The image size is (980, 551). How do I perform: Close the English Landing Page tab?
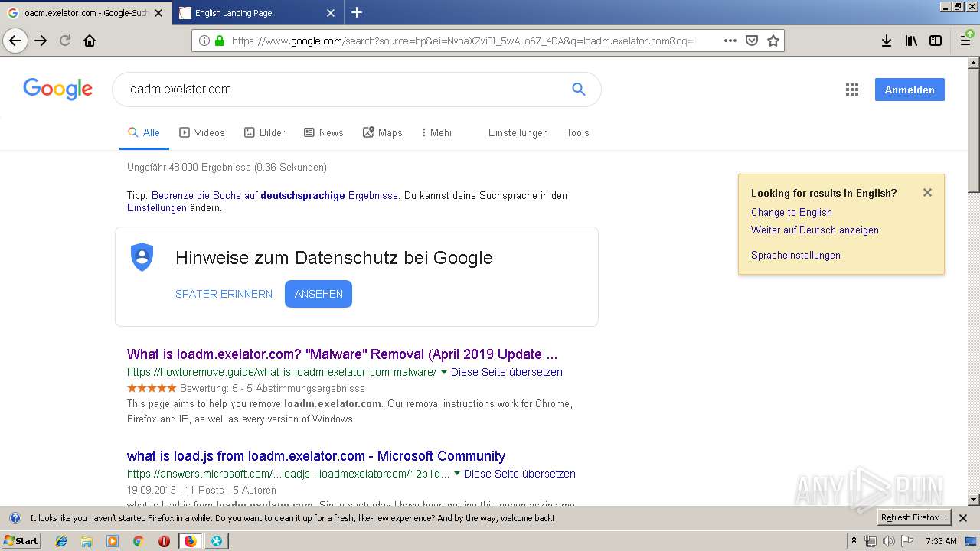pos(331,13)
